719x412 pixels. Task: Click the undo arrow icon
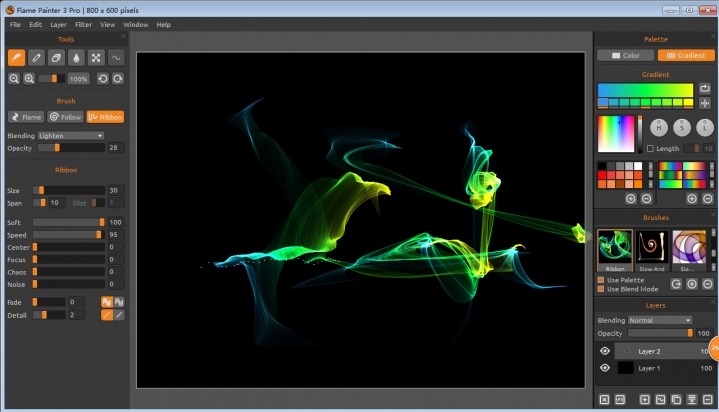coord(103,78)
